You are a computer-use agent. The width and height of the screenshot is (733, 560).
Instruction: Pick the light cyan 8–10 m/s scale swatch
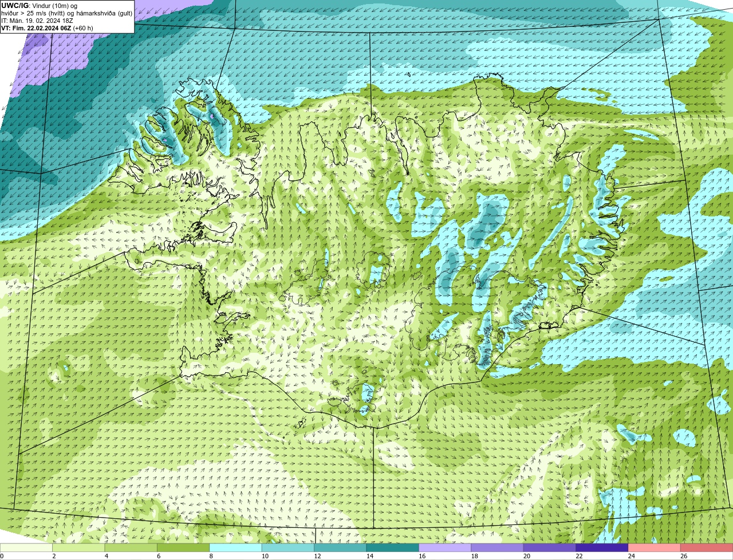click(x=236, y=548)
